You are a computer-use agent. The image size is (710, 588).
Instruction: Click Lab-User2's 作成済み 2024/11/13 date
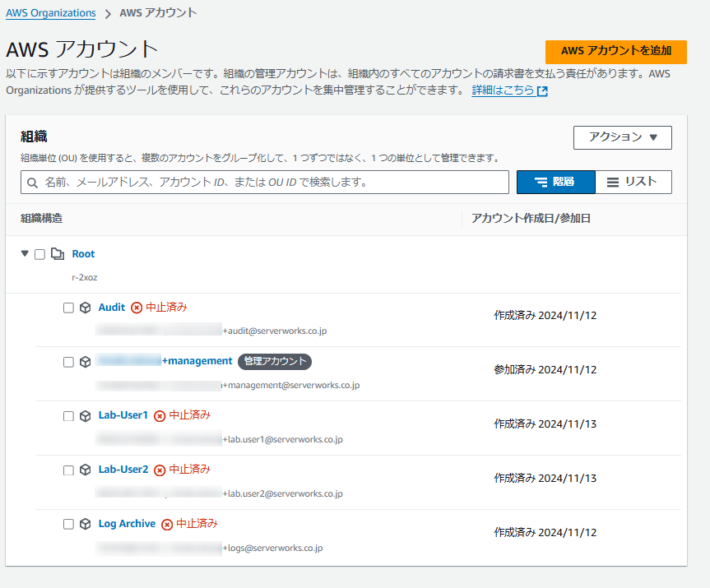point(545,479)
